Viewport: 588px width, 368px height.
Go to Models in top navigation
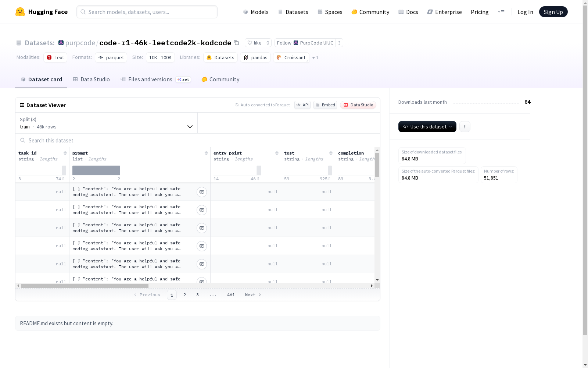click(256, 12)
